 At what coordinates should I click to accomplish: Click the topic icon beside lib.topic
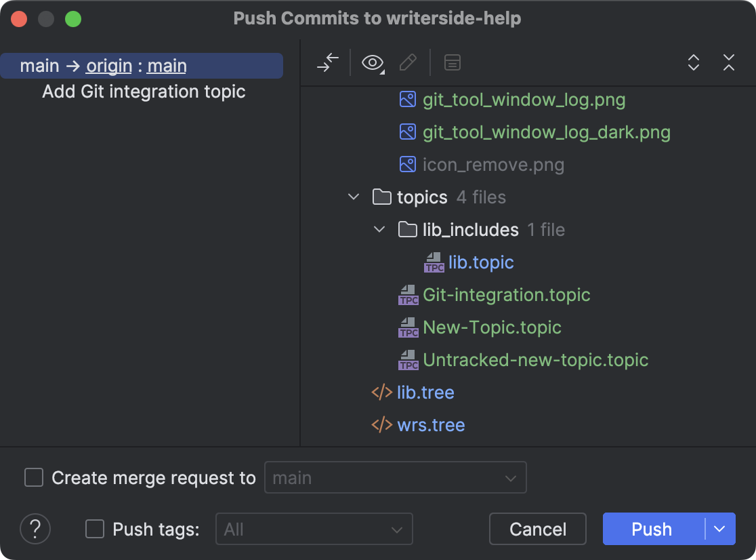pyautogui.click(x=434, y=262)
